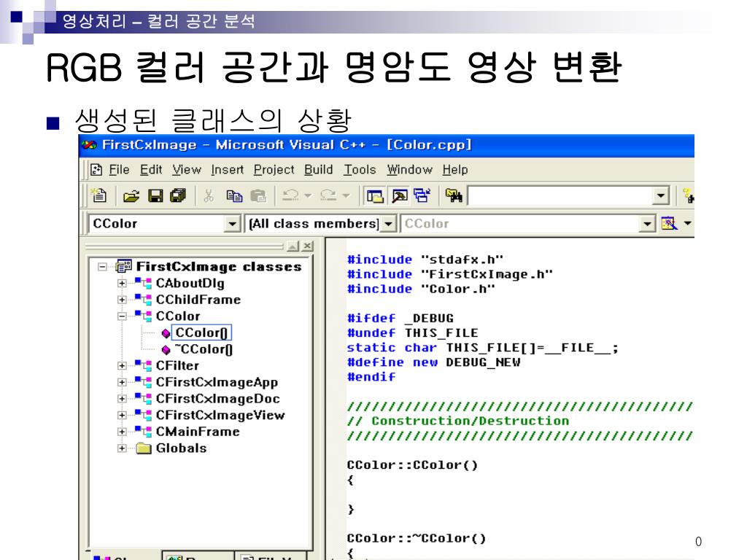Image resolution: width=747 pixels, height=560 pixels.
Task: Select the Globals folder in the tree
Action: point(181,448)
